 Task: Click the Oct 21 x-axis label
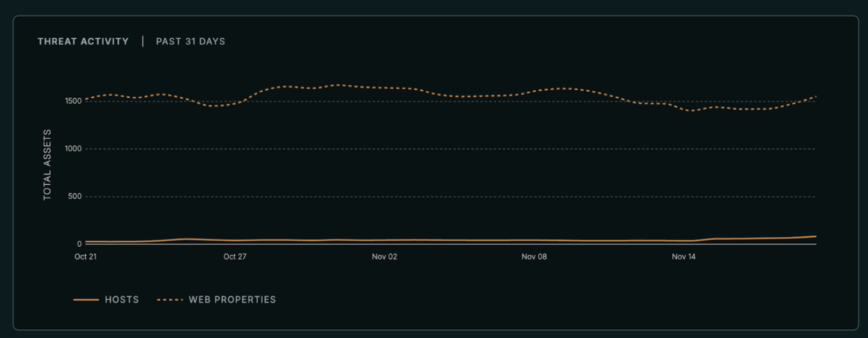(x=85, y=256)
